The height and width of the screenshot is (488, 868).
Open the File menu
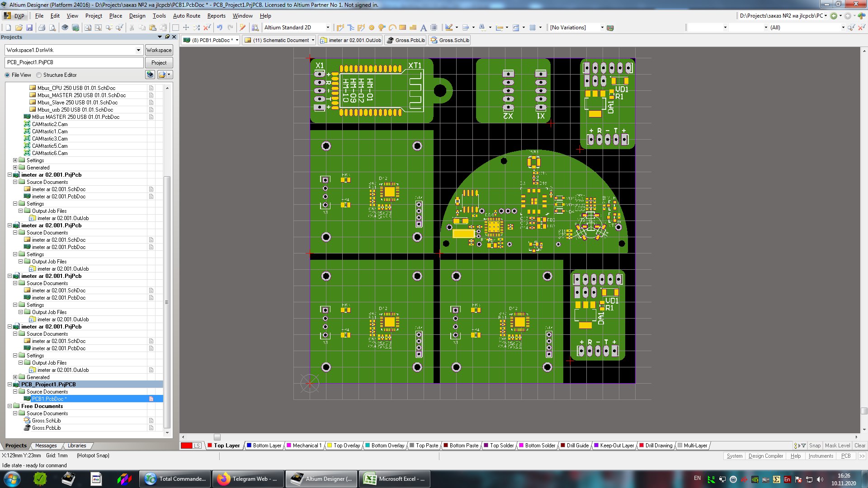coord(39,16)
